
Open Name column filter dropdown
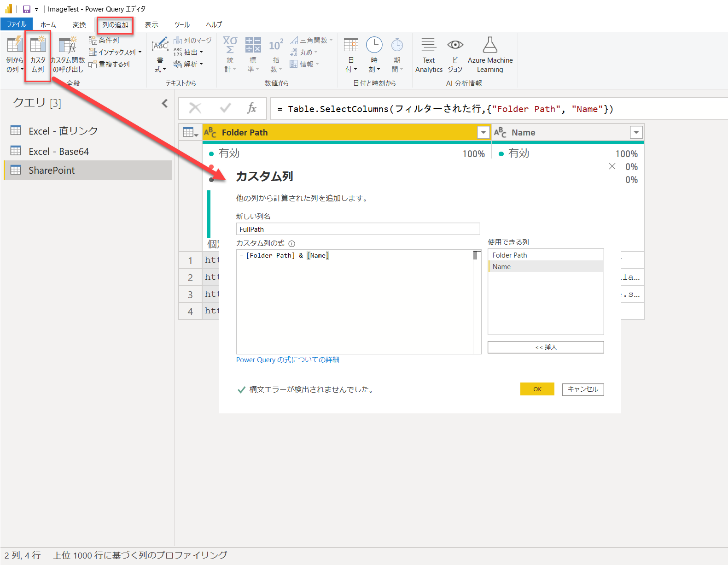click(x=636, y=133)
